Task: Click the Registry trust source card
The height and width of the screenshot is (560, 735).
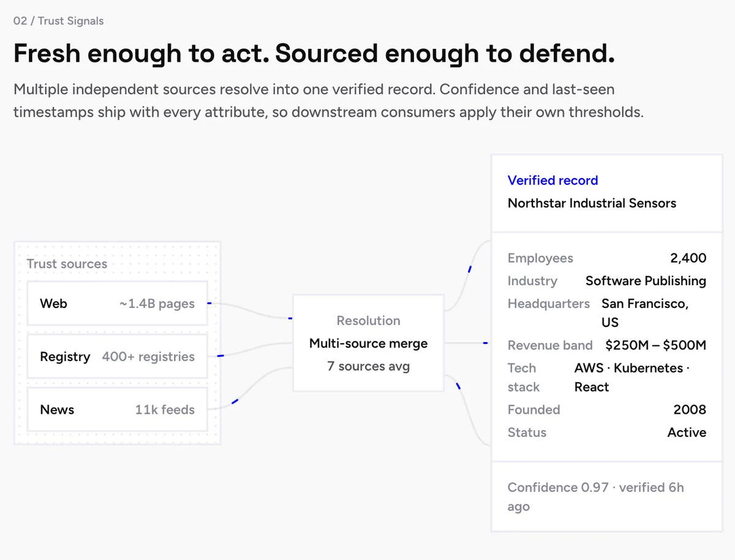Action: pos(117,356)
